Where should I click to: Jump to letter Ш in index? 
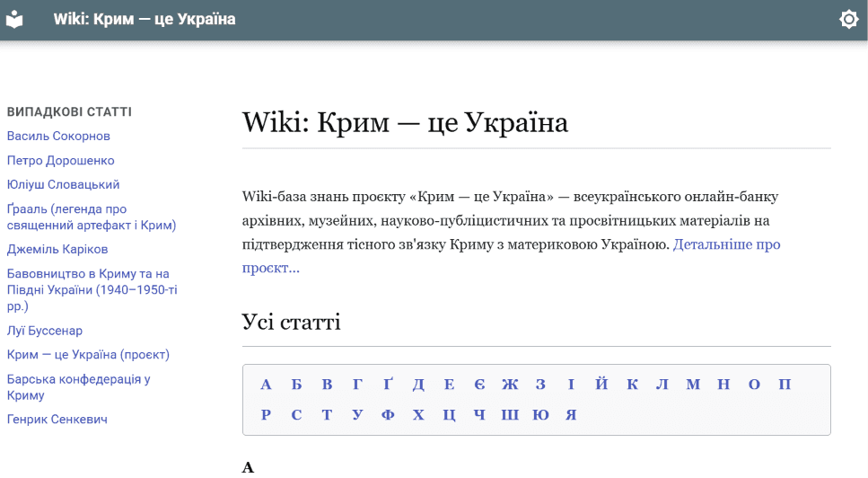coord(510,414)
